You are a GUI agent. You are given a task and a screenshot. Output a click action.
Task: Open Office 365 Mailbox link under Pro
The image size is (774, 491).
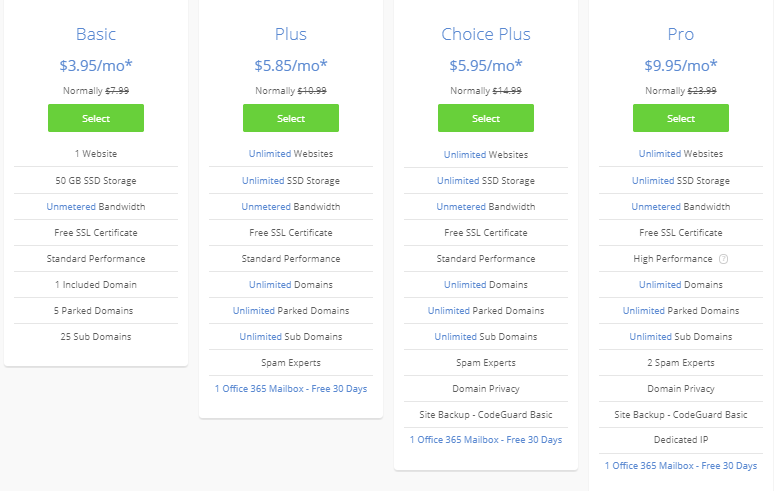click(x=681, y=466)
